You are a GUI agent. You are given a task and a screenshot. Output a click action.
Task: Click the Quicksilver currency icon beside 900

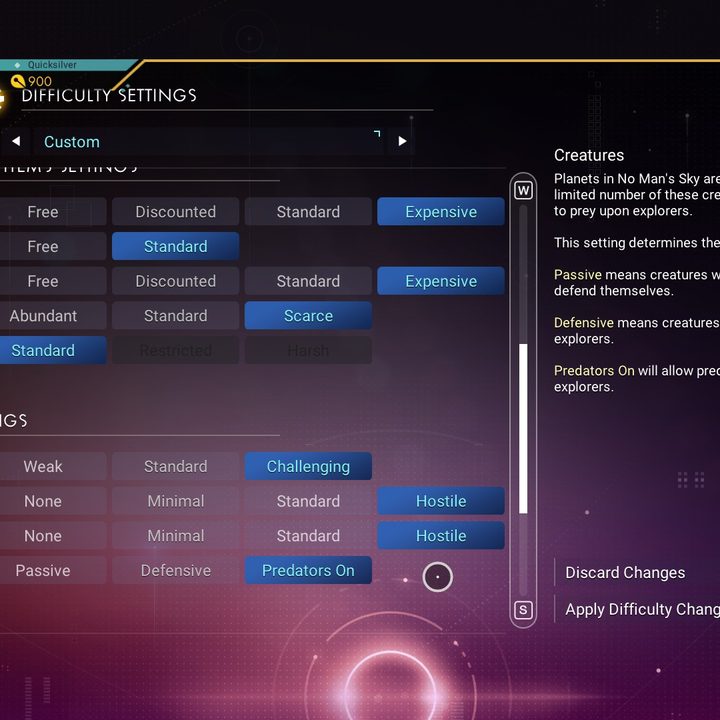click(18, 81)
